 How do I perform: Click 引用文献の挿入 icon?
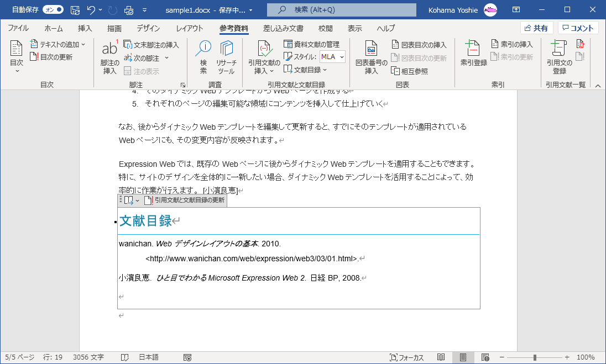(x=264, y=57)
